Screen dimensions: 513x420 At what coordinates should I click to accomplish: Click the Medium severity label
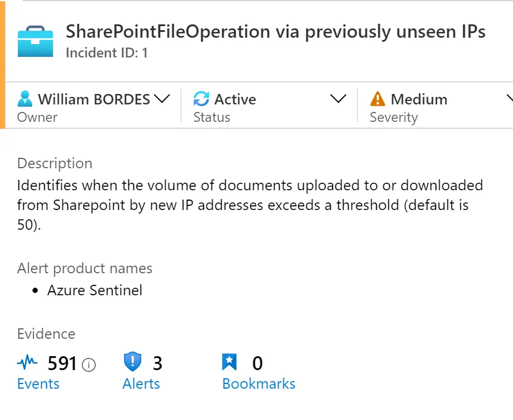pos(418,99)
